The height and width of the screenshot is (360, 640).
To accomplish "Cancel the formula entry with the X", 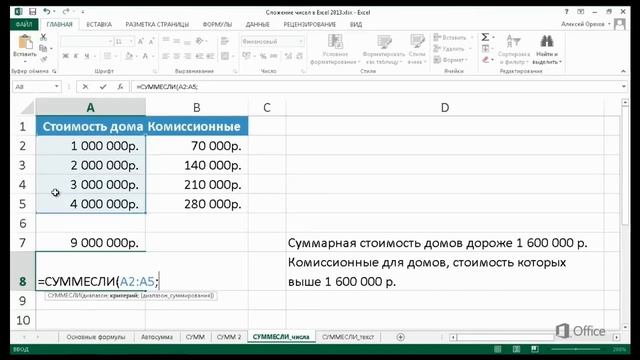I will (85, 87).
